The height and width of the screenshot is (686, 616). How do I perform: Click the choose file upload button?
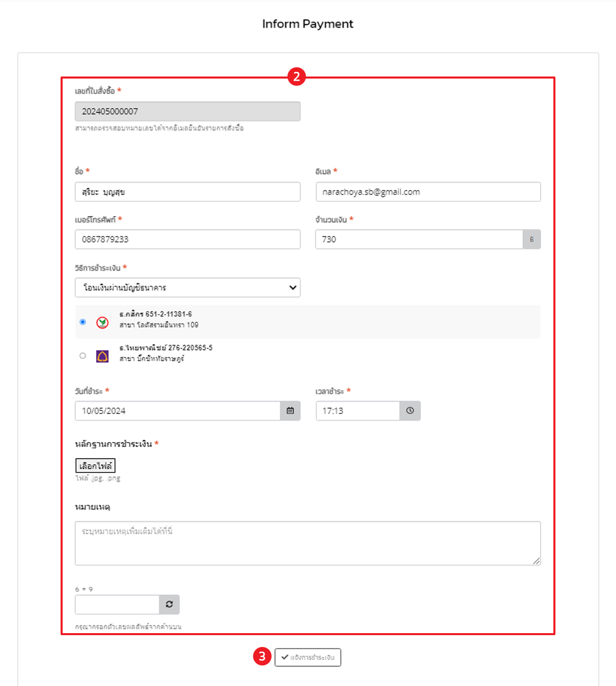(95, 466)
